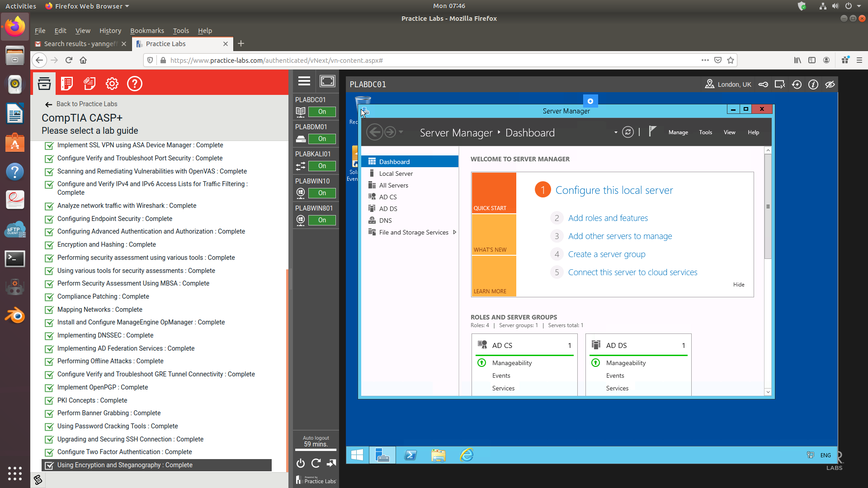Image resolution: width=868 pixels, height=488 pixels.
Task: Click the info icon in PLABDC01 header
Action: pyautogui.click(x=813, y=84)
